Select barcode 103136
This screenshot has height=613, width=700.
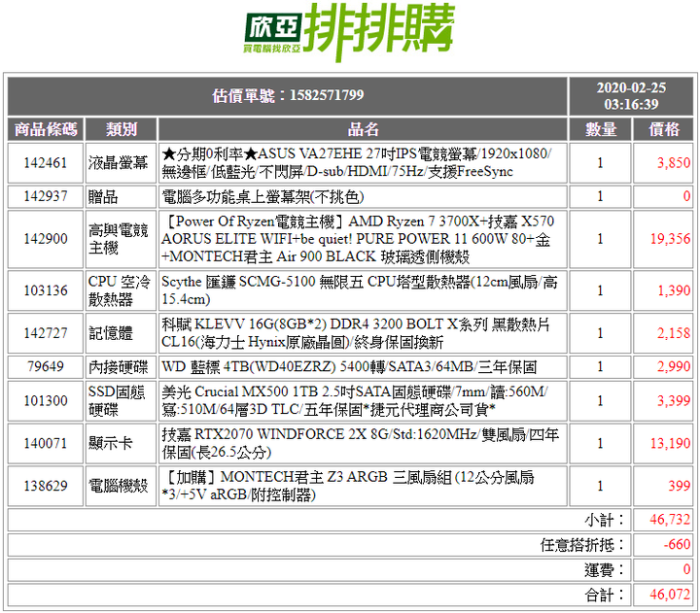tap(46, 290)
